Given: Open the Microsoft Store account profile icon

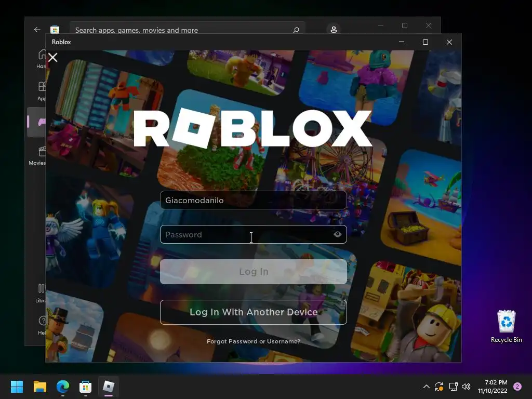Looking at the screenshot, I should 334,29.
